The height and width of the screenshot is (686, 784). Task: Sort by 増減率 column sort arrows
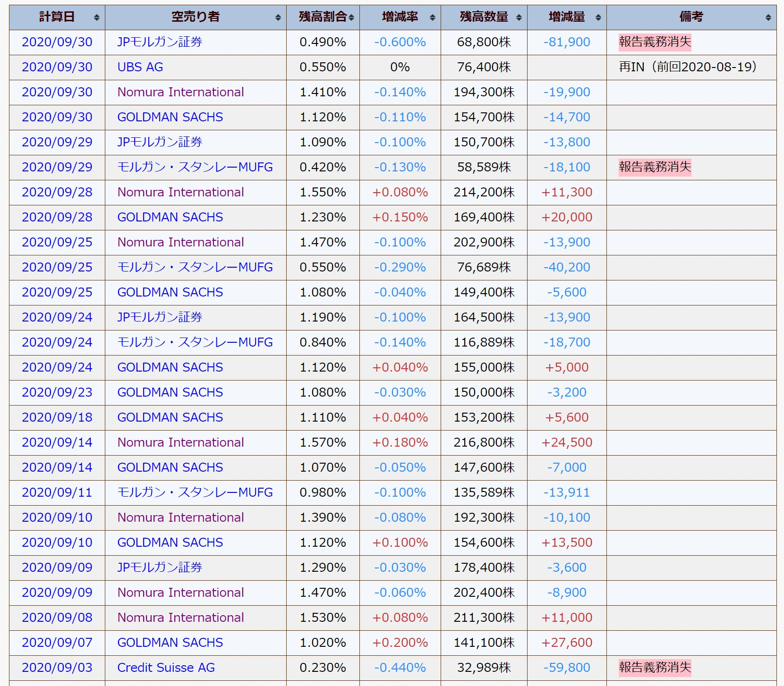click(432, 17)
